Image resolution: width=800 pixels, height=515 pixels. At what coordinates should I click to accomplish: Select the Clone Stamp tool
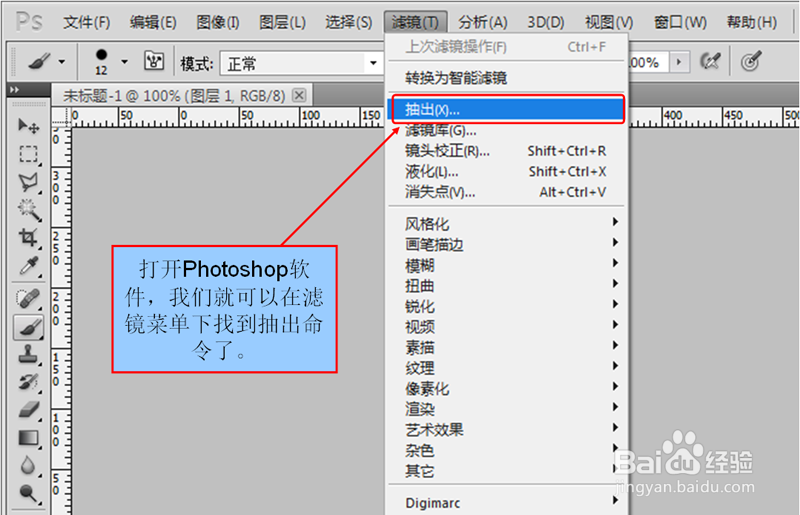click(x=29, y=354)
